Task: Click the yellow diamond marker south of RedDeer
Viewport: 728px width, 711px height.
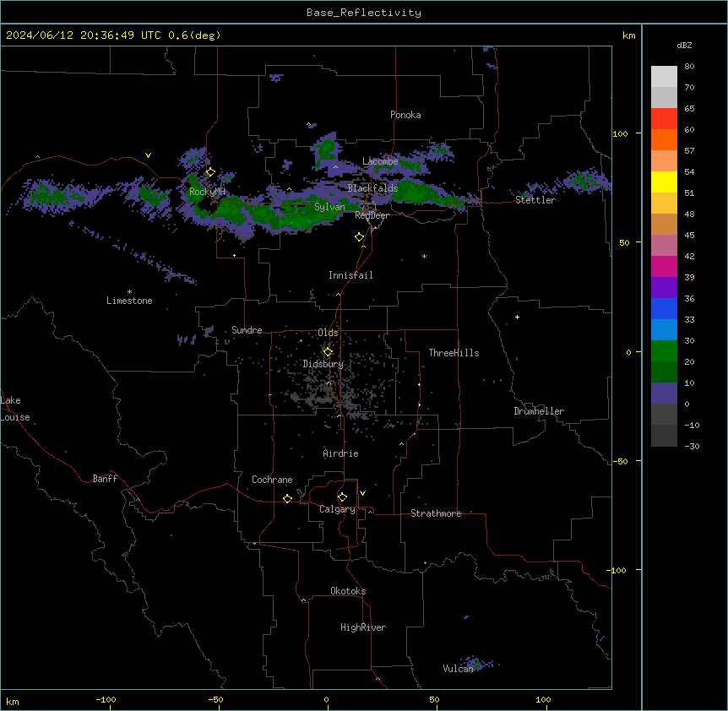Action: tap(360, 237)
